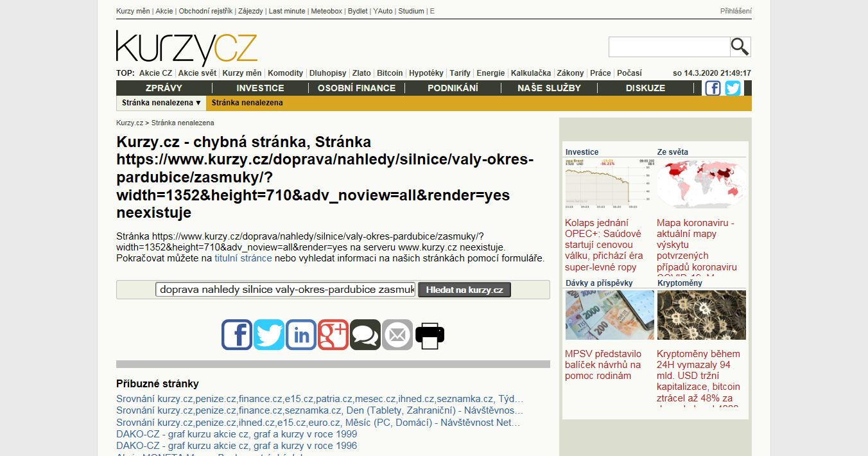
Task: Open the Ze světa coronavirus map thumbnail
Action: click(x=702, y=184)
